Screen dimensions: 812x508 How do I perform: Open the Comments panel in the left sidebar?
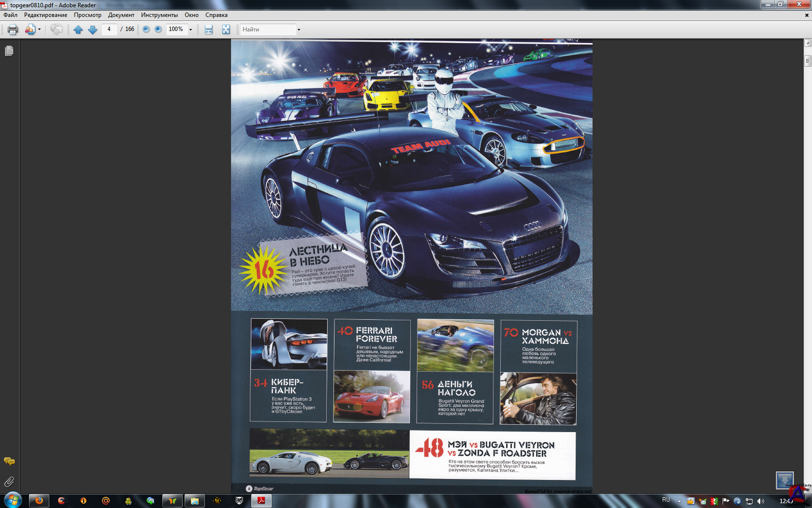pyautogui.click(x=9, y=462)
